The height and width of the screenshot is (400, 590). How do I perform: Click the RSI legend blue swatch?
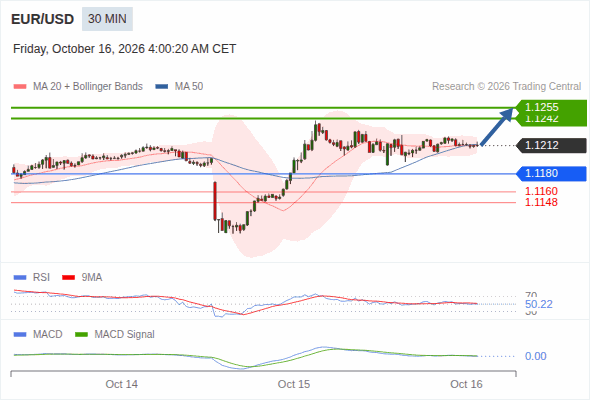pyautogui.click(x=20, y=278)
